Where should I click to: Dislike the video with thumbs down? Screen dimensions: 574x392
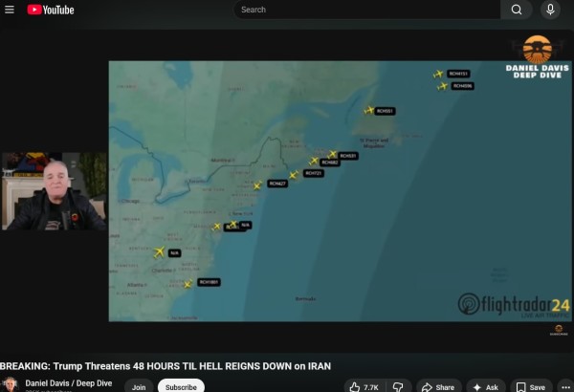400,387
